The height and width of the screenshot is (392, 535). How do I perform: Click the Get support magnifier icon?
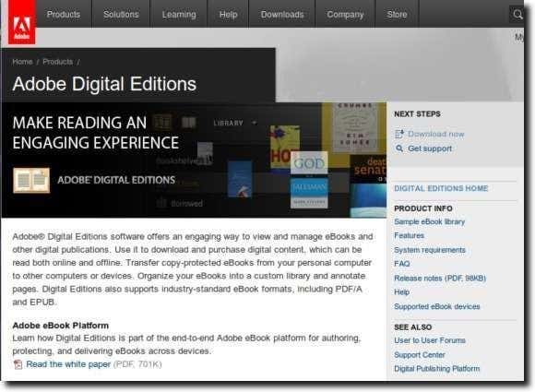coord(399,148)
